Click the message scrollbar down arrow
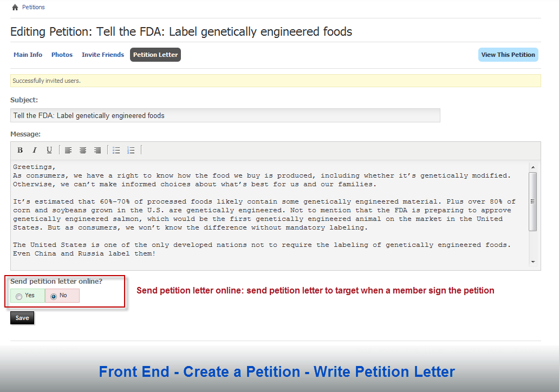Image resolution: width=559 pixels, height=392 pixels. (533, 262)
